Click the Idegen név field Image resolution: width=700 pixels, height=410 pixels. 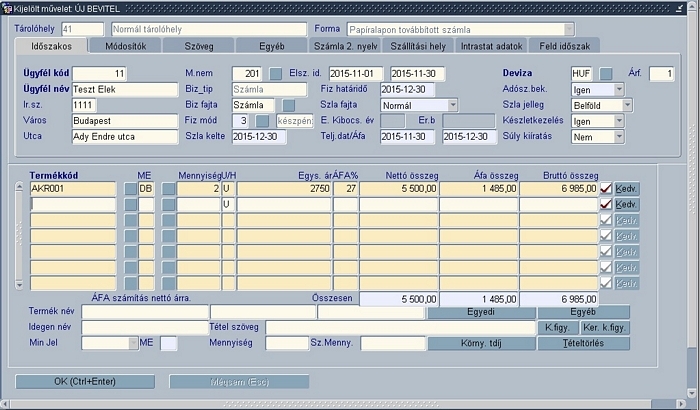[x=145, y=327]
